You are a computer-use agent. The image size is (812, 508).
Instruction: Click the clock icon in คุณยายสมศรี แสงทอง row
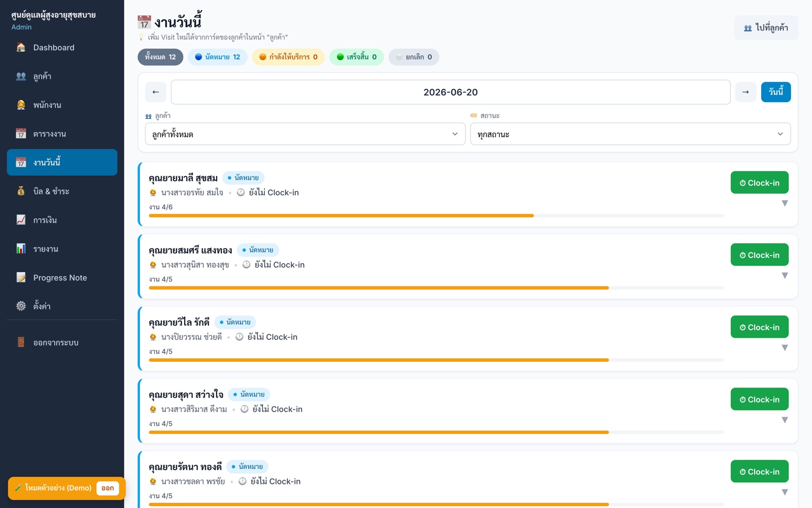[x=247, y=265]
